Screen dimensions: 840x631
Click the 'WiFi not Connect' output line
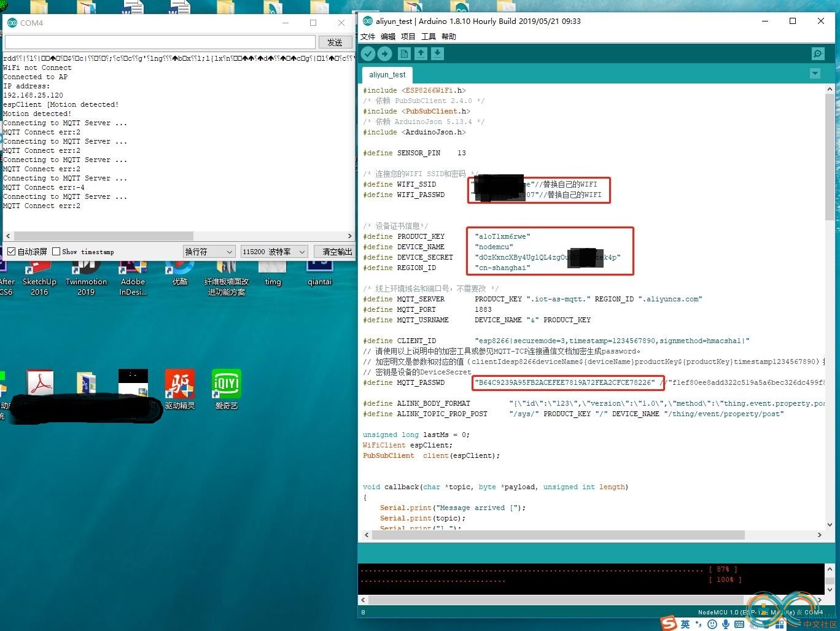pyautogui.click(x=37, y=68)
